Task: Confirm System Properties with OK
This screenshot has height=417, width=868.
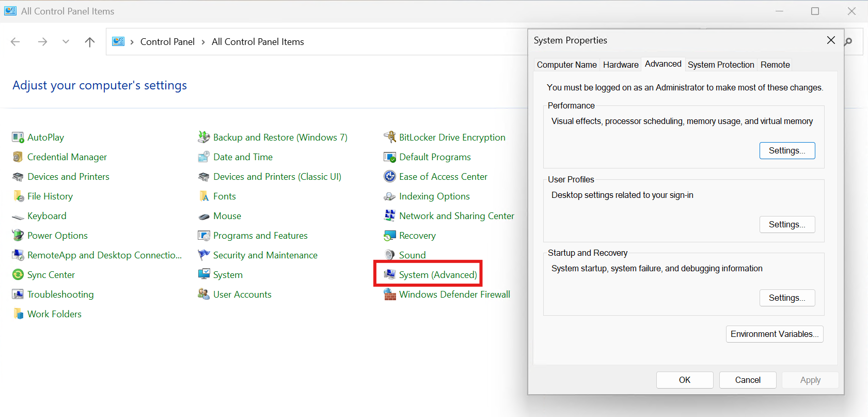Action: coord(685,380)
